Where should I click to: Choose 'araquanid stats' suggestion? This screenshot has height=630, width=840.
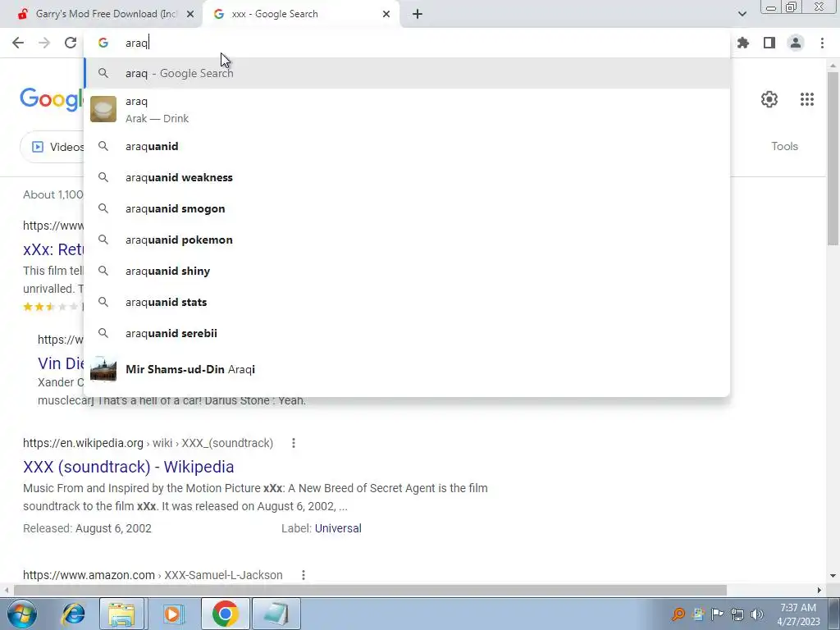407,302
